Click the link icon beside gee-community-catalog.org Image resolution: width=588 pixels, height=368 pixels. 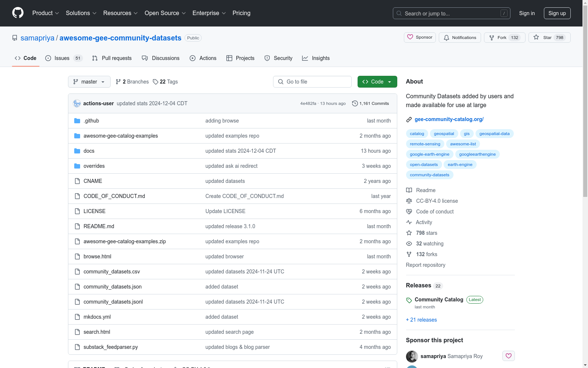[x=409, y=120]
